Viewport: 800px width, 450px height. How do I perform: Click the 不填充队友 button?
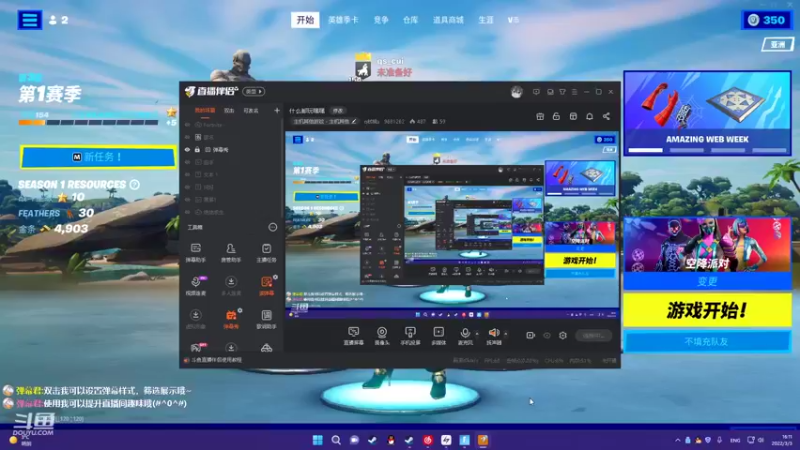707,341
